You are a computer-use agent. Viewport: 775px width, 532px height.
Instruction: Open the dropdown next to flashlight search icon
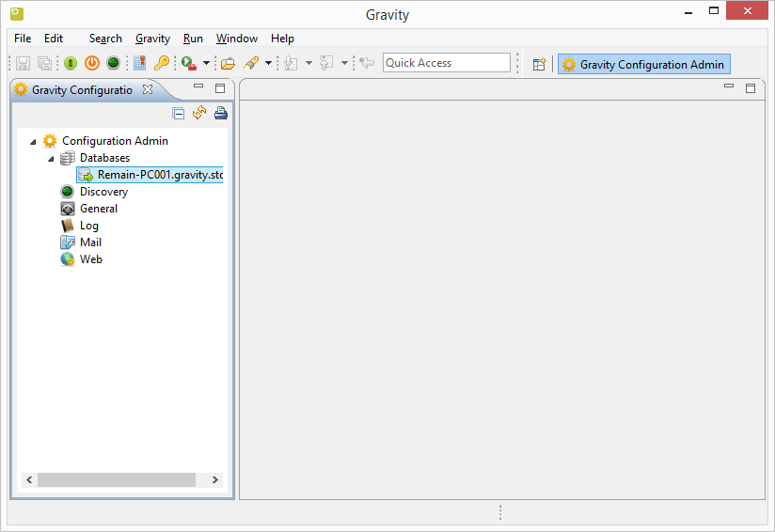pos(268,63)
